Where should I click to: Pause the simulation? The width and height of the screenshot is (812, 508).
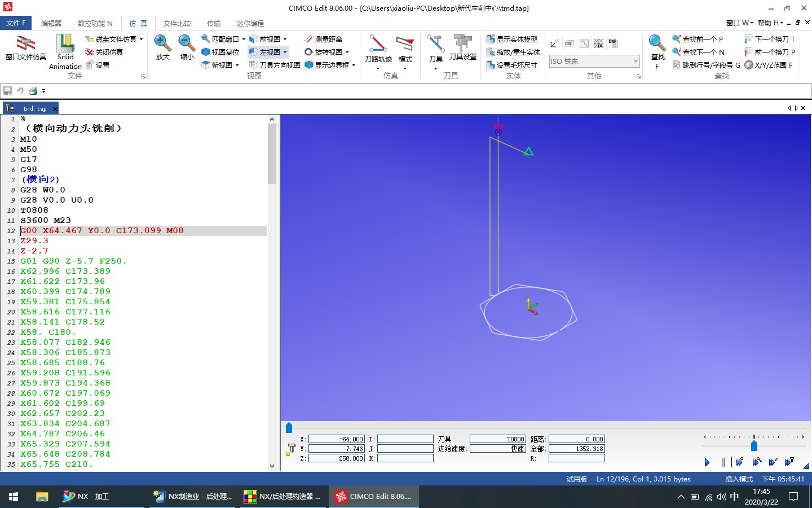tap(723, 462)
